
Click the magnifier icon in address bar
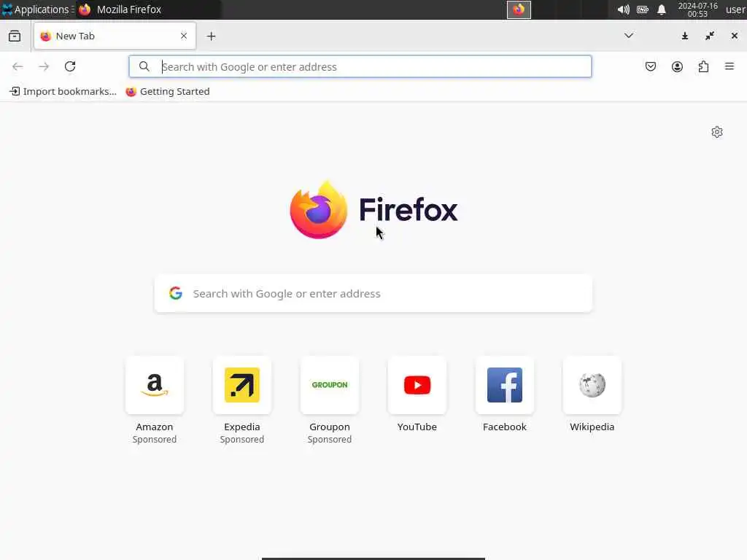[x=144, y=66]
